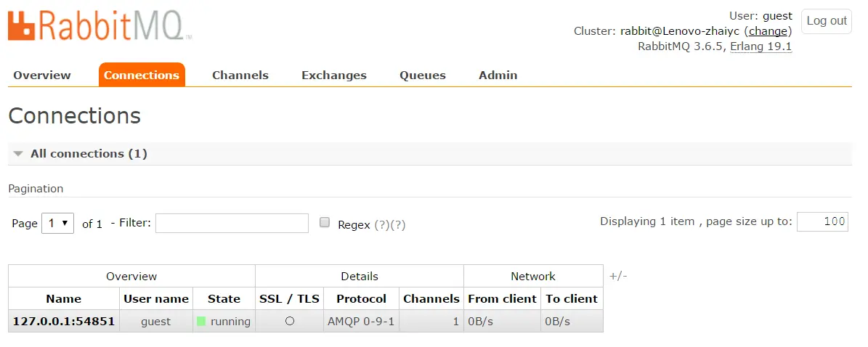Sort by Protocol column header
The height and width of the screenshot is (347, 868).
pos(362,299)
